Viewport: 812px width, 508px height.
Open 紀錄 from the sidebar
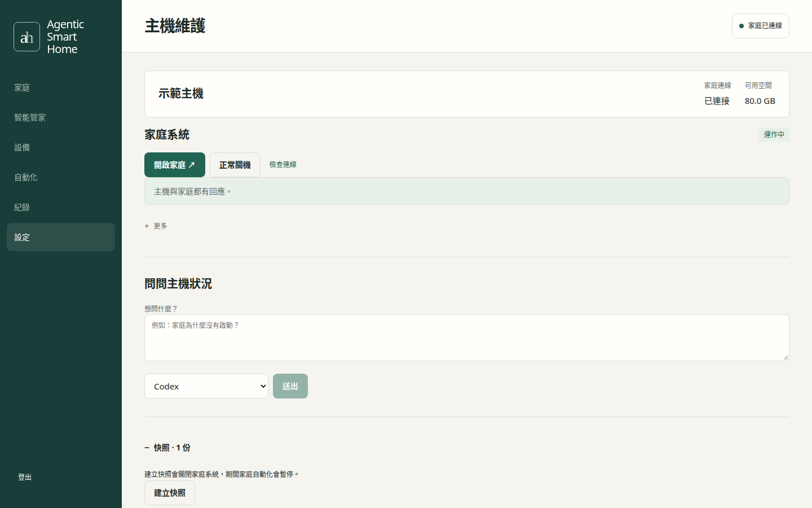pyautogui.click(x=61, y=207)
